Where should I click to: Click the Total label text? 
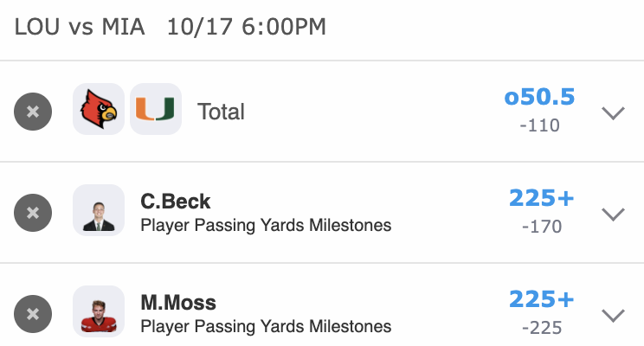(x=221, y=112)
